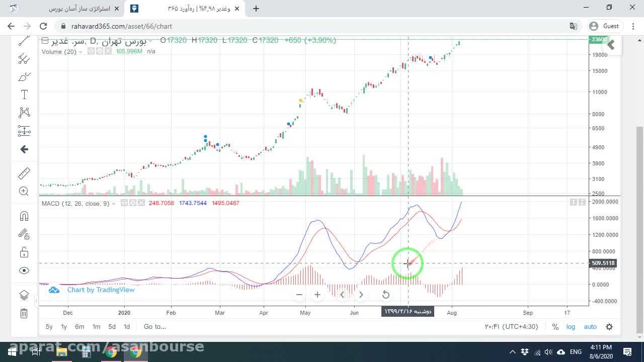Open the object tree layers panel
The image size is (644, 362).
pyautogui.click(x=24, y=295)
